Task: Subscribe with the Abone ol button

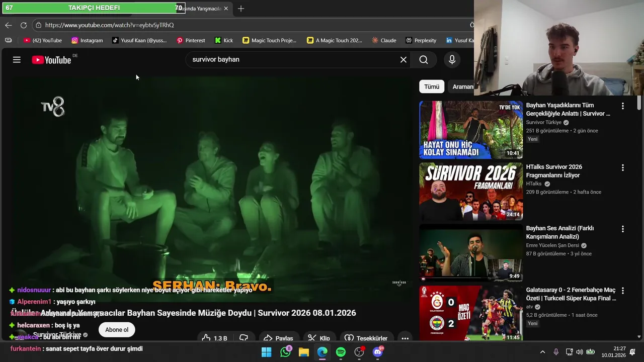Action: pyautogui.click(x=117, y=330)
